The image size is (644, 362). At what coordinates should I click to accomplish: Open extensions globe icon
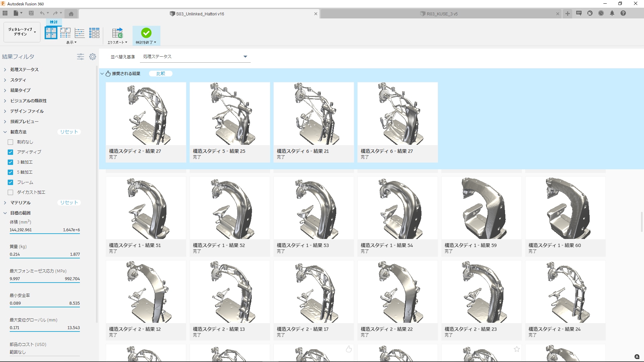(590, 13)
